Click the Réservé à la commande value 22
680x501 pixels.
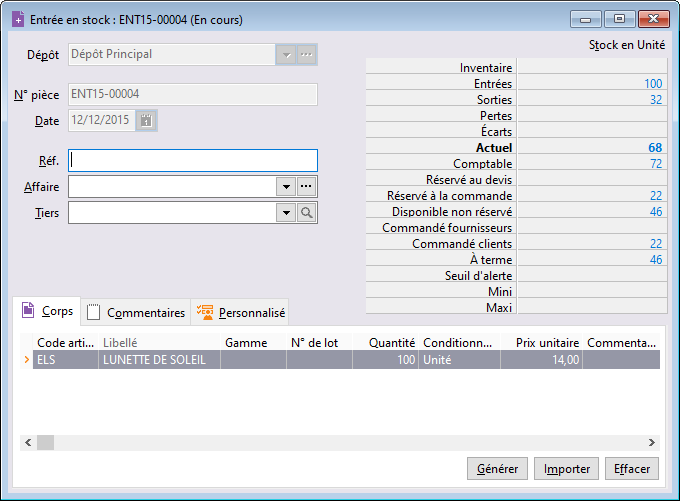656,196
